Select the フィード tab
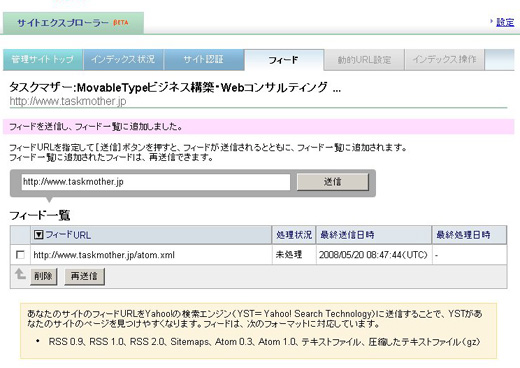Screen dimensions: 520x368 pyautogui.click(x=284, y=60)
